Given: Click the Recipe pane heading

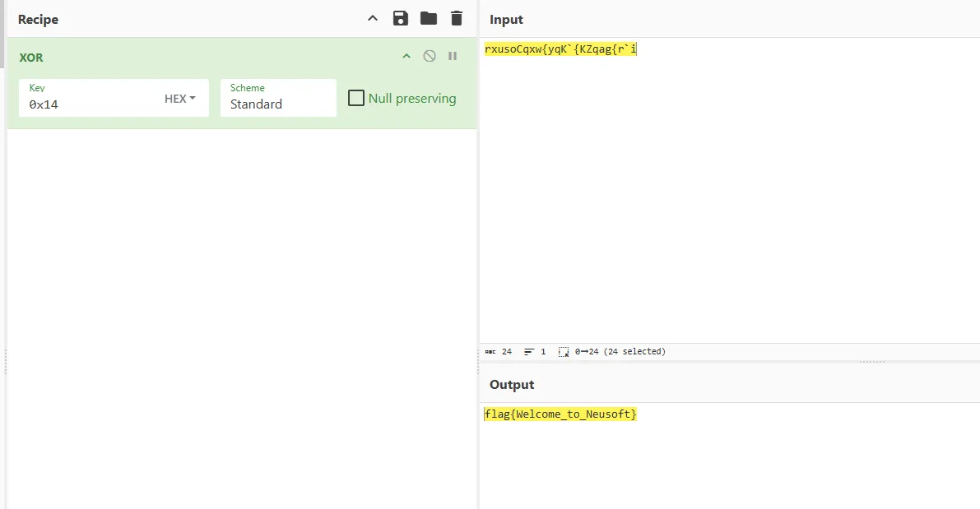Looking at the screenshot, I should pos(39,20).
